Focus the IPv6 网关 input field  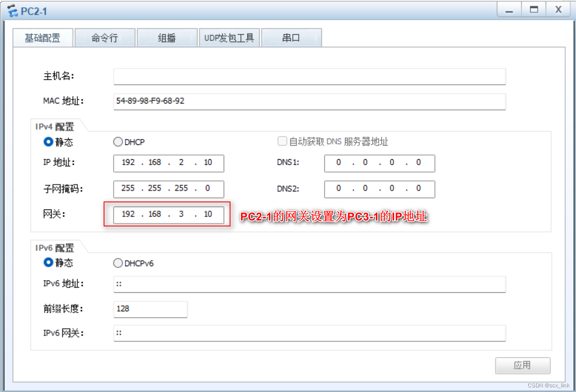(x=310, y=333)
